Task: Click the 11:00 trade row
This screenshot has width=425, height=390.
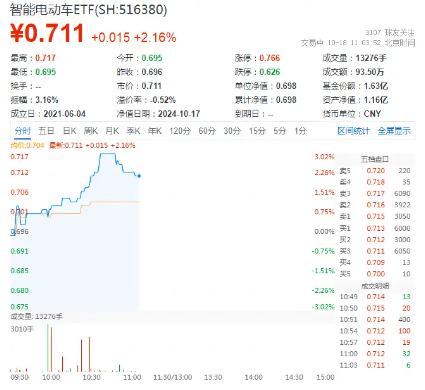Action: point(375,354)
